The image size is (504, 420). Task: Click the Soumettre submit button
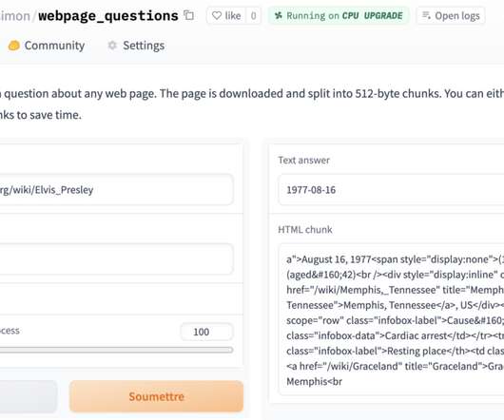click(156, 396)
